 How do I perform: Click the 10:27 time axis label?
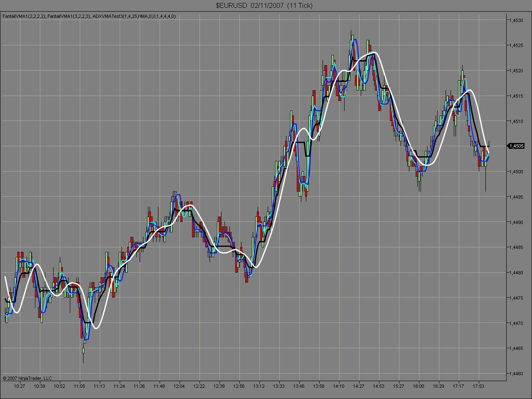coord(20,386)
